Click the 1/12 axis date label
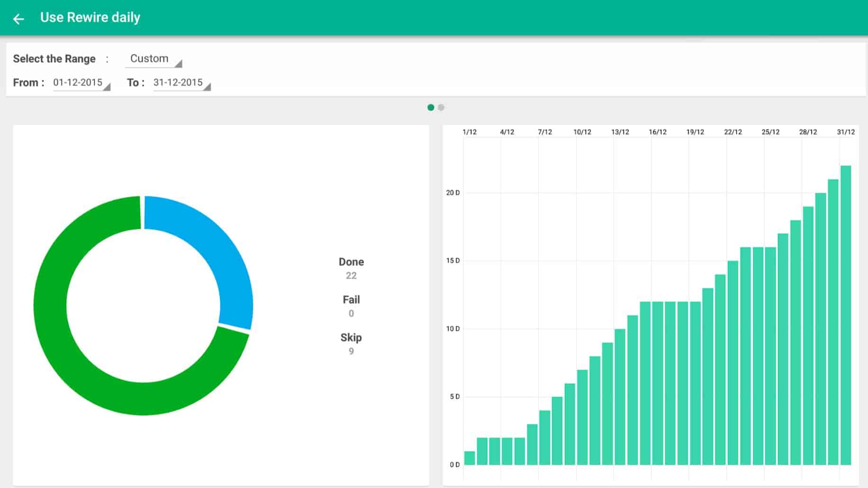Image resolution: width=868 pixels, height=488 pixels. 470,132
